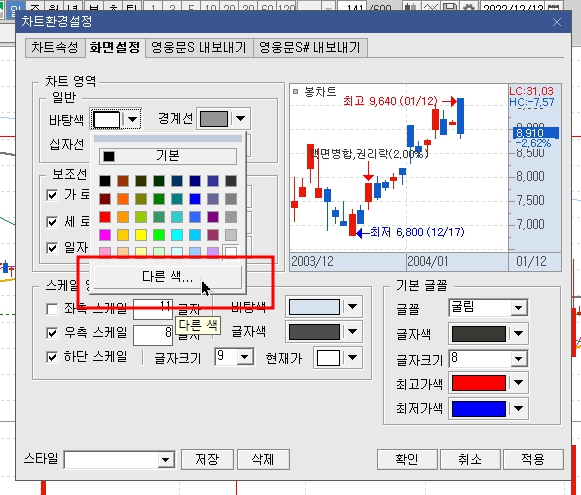Cancel with the 취소 button
The width and height of the screenshot is (581, 495).
(x=470, y=459)
